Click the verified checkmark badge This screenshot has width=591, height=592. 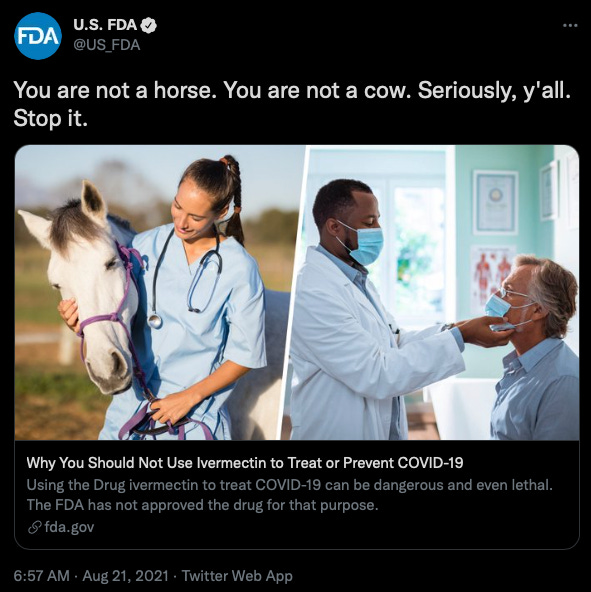[x=148, y=25]
